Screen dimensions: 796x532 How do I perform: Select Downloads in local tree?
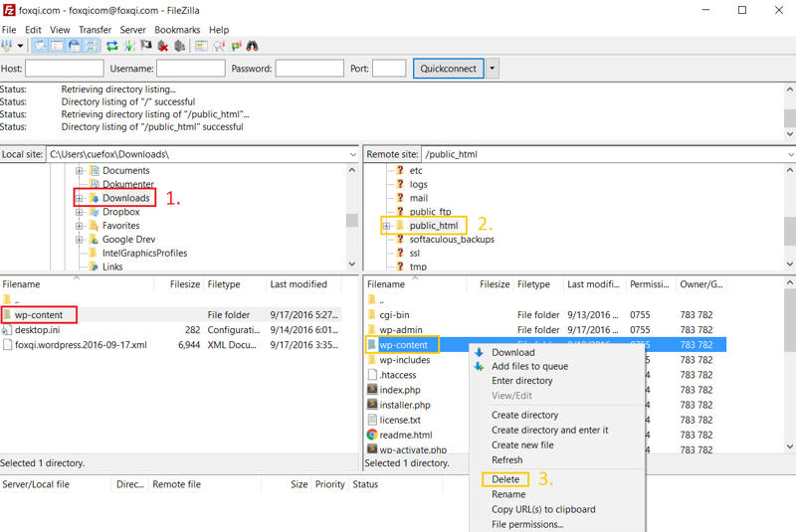126,198
